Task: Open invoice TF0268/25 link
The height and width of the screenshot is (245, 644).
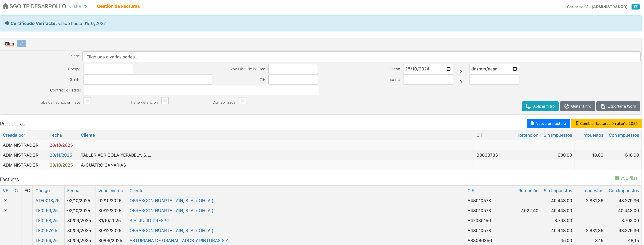Action: [x=47, y=221]
